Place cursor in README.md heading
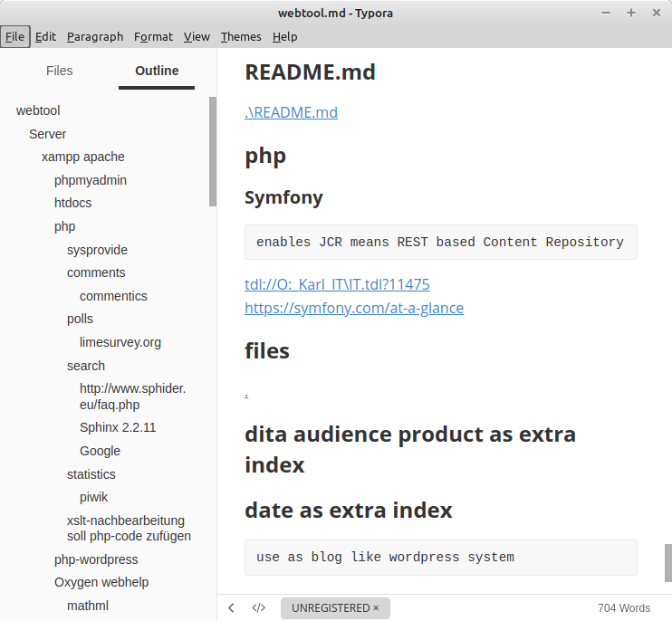Viewport: 672px width, 621px height. click(x=311, y=72)
